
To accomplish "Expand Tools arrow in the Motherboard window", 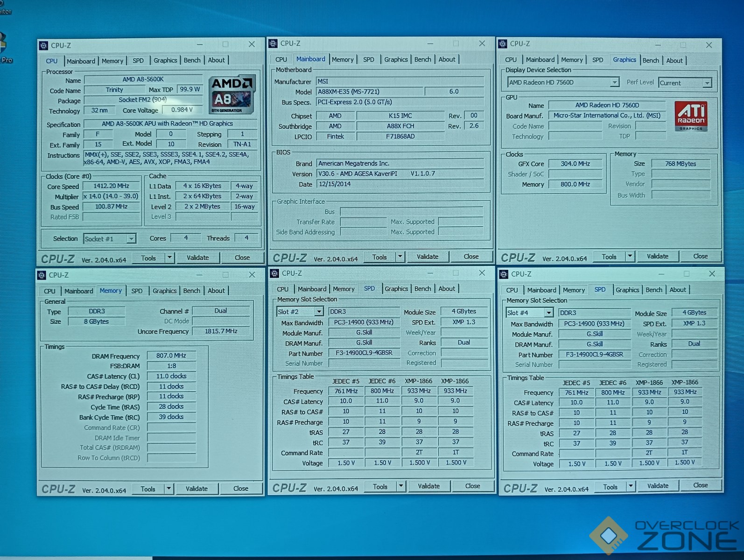I will point(400,257).
